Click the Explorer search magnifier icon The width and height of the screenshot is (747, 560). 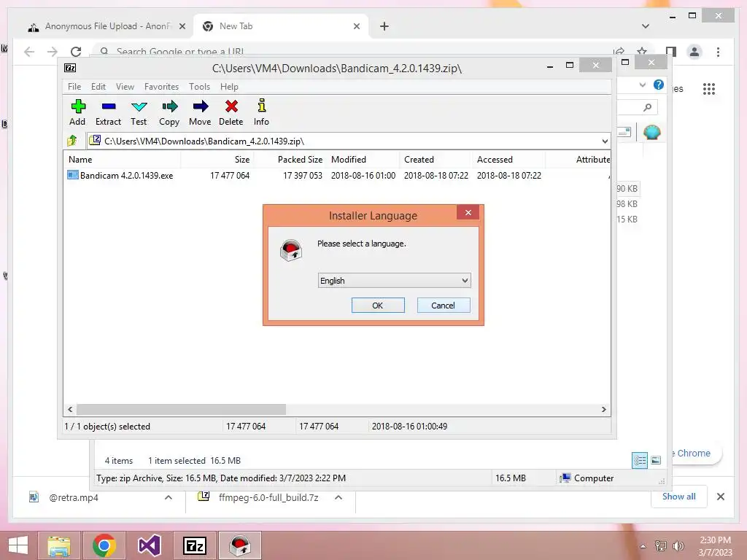pyautogui.click(x=647, y=107)
